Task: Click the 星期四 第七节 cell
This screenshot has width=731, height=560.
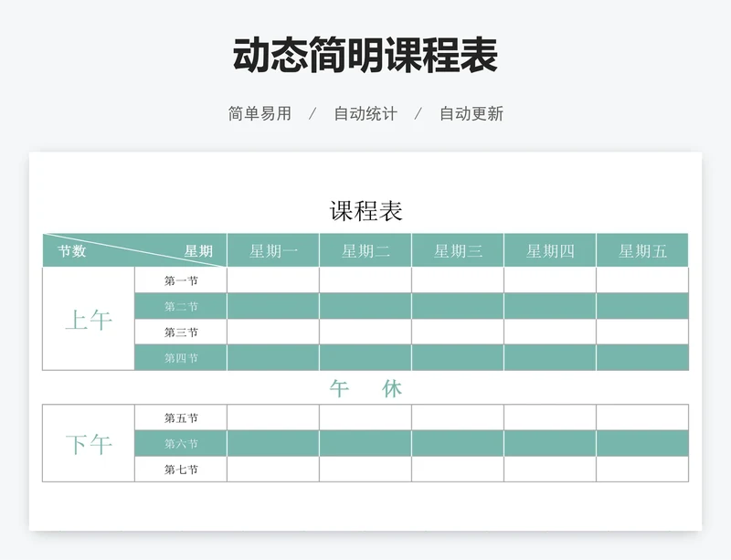Action: pyautogui.click(x=550, y=469)
